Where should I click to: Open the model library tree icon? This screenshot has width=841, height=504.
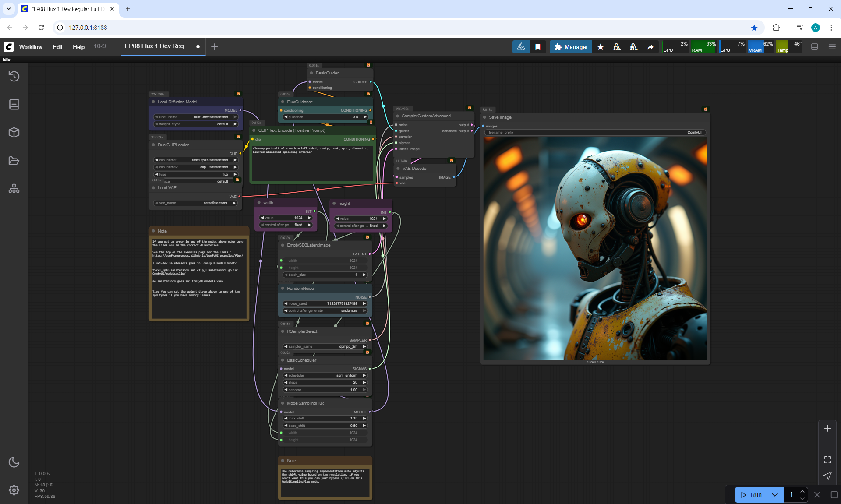(x=14, y=189)
